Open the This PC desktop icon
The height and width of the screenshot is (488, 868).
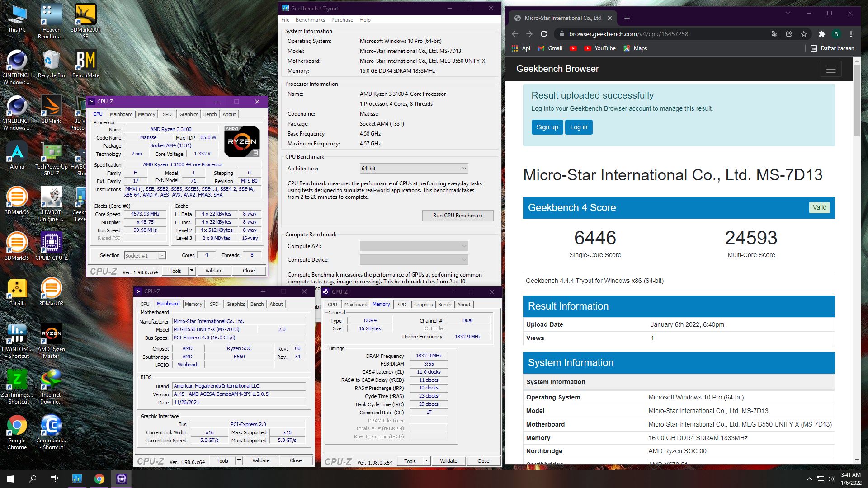pos(17,19)
